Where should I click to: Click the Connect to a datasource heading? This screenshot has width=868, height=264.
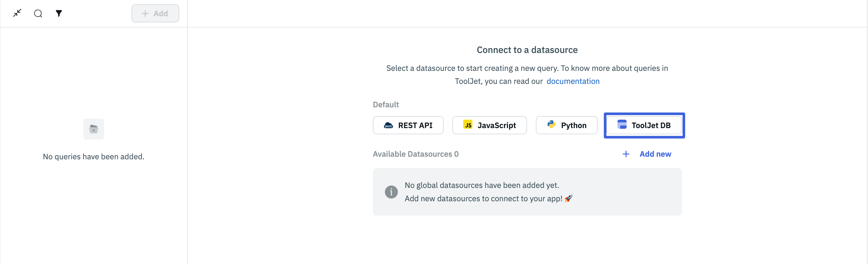[x=527, y=50]
